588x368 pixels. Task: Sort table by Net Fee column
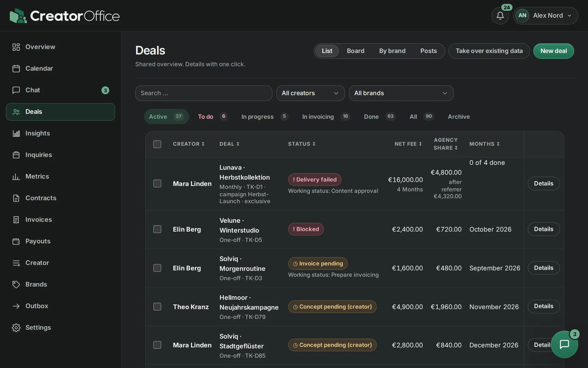(408, 144)
